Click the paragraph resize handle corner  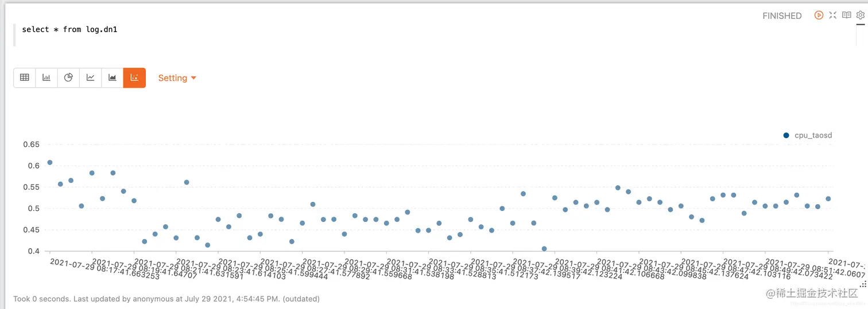pyautogui.click(x=863, y=284)
